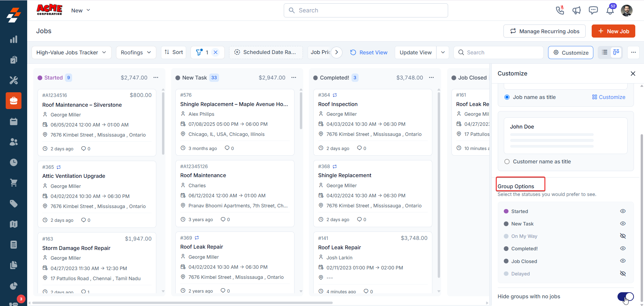Open the chat messages icon
This screenshot has width=644, height=306.
[593, 10]
